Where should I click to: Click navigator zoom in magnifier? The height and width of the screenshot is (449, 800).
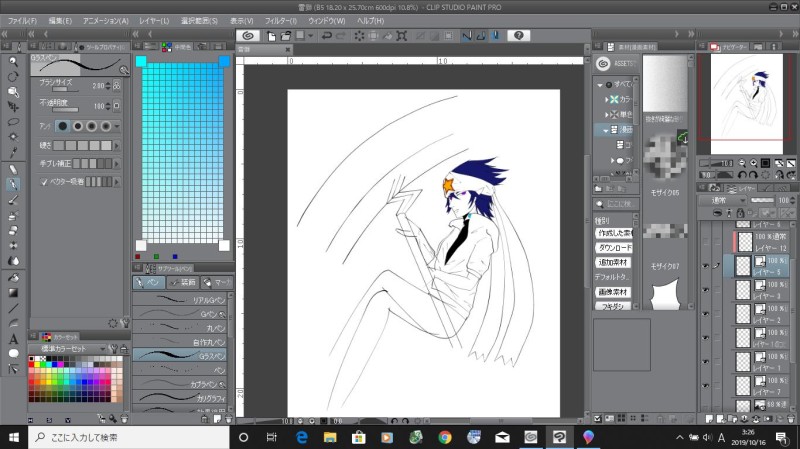coord(754,163)
